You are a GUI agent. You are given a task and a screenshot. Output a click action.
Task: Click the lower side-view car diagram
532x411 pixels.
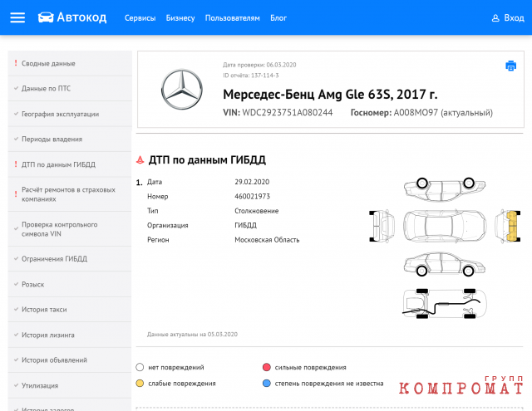[445, 264]
